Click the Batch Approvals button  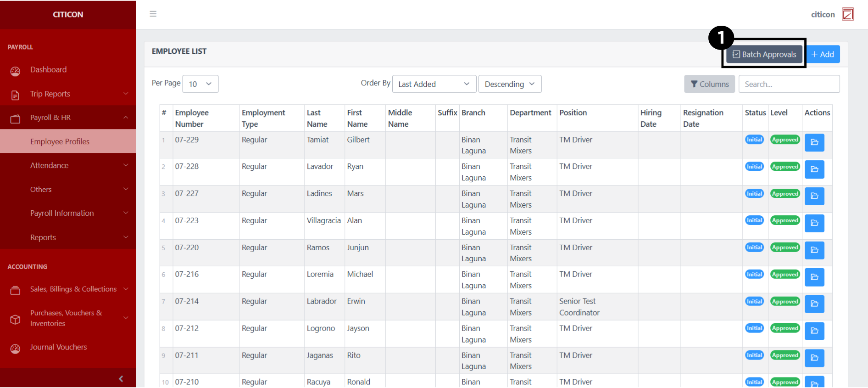coord(764,54)
